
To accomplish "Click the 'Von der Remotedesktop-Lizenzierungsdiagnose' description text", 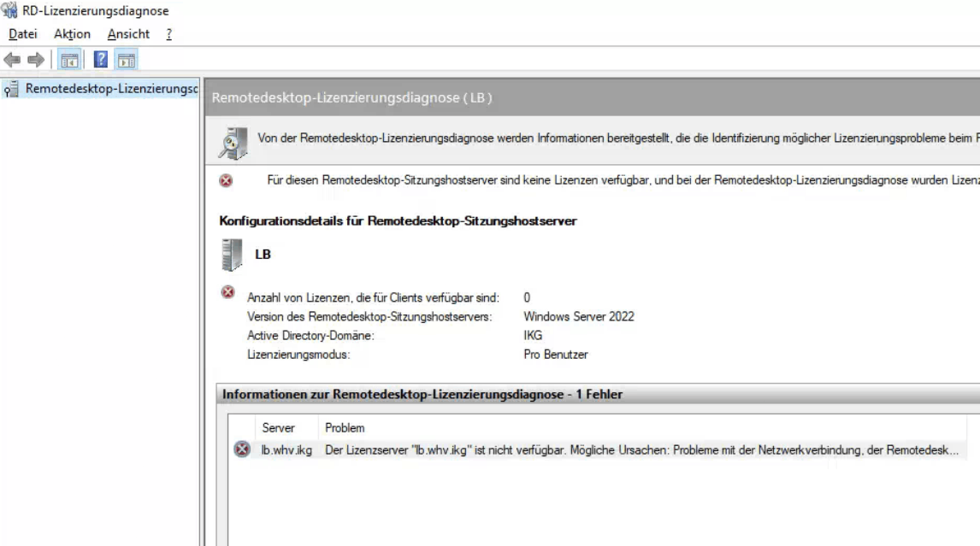I will click(x=619, y=138).
